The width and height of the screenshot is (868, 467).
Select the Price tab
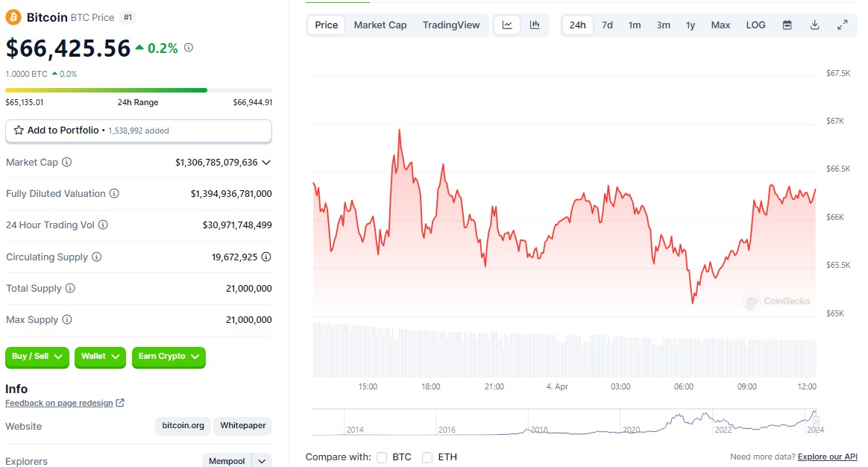coord(327,25)
